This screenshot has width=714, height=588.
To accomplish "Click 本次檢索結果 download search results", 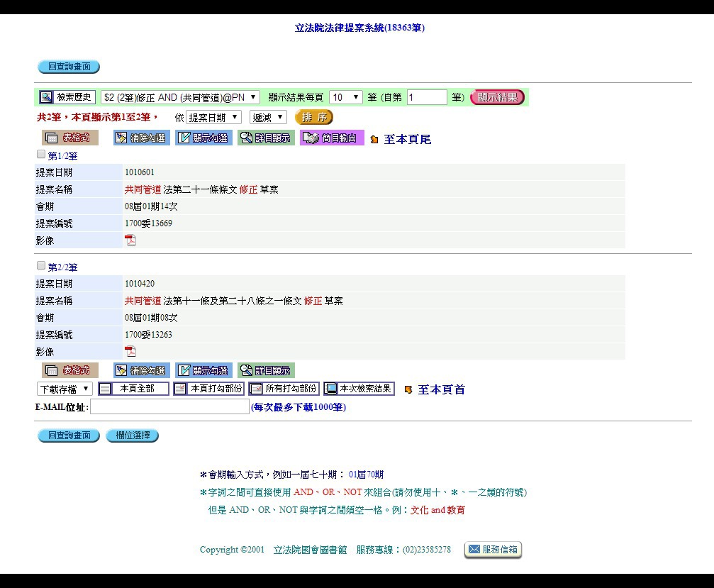I will (x=359, y=389).
